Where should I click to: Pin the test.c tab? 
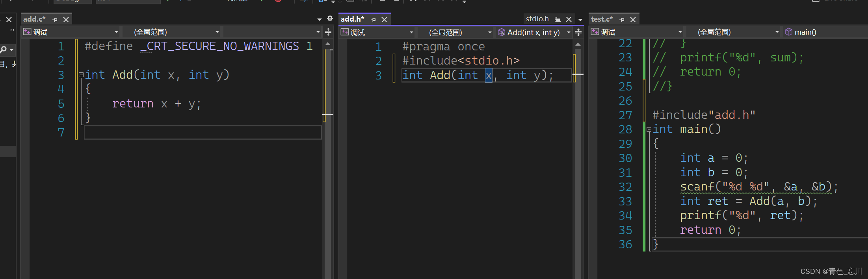point(622,19)
